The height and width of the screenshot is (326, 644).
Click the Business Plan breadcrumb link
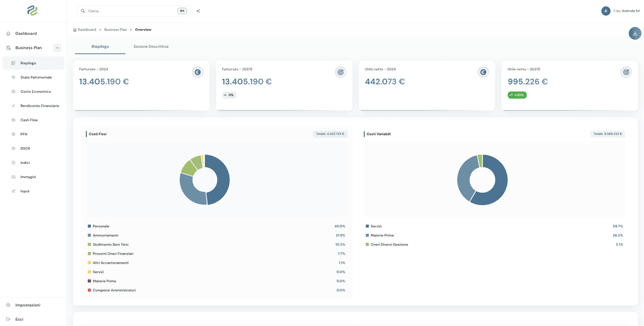pos(115,30)
